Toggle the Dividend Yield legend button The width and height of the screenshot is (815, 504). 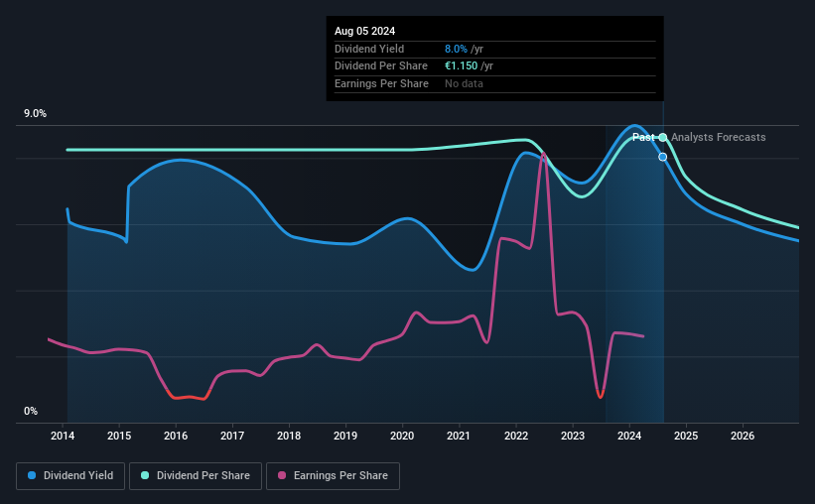(x=70, y=476)
